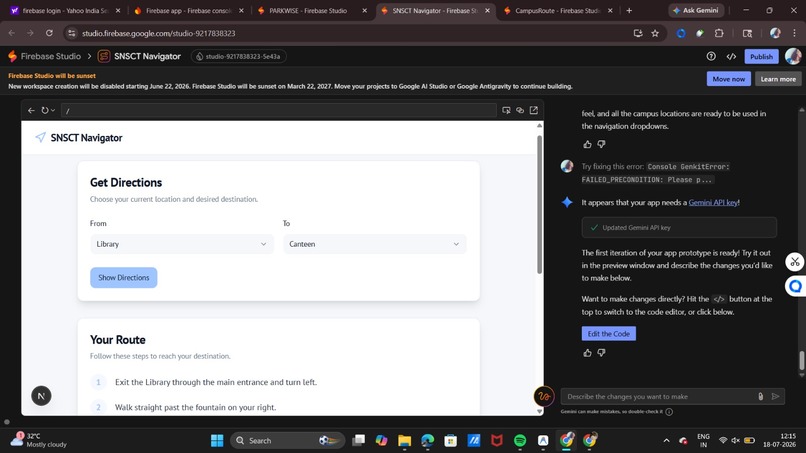
Task: Close the SNSCT Navigator browser tab
Action: [487, 10]
